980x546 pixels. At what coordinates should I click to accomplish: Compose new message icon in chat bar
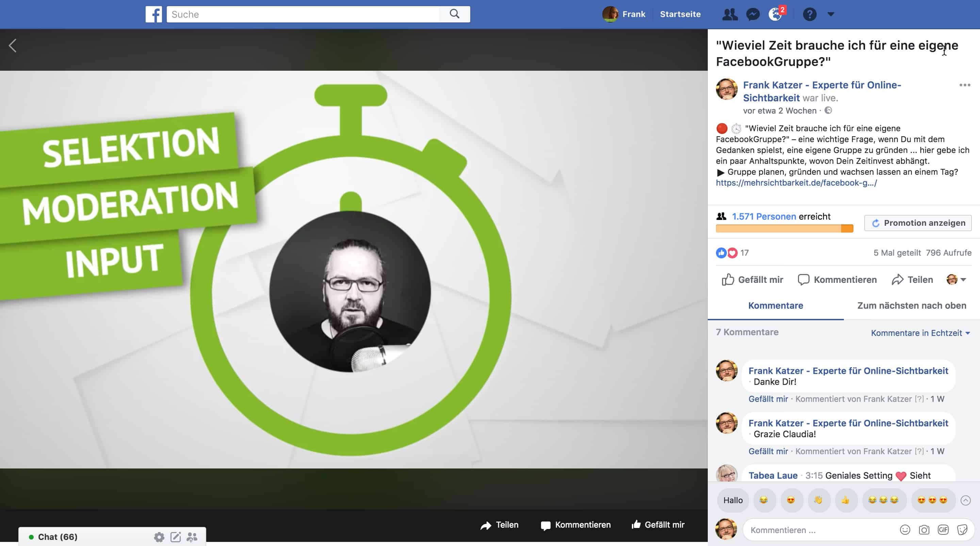[175, 537]
